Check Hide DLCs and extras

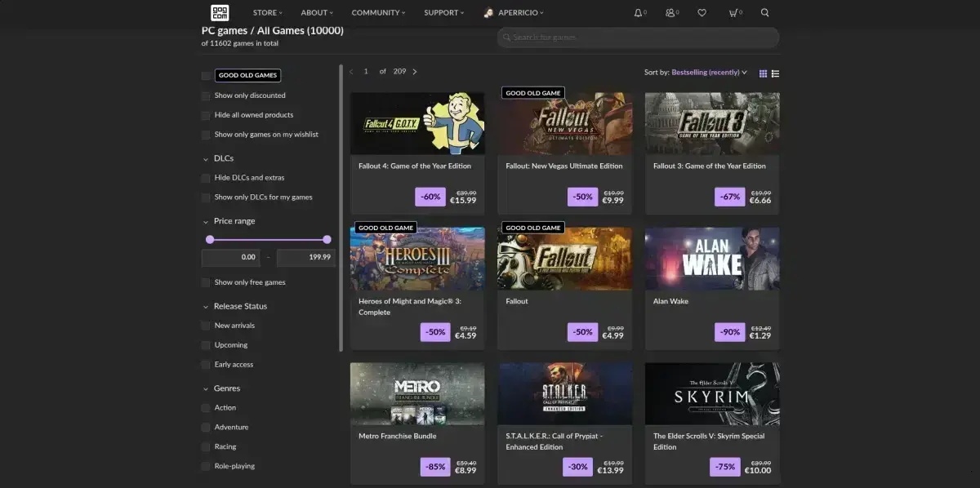tap(206, 178)
